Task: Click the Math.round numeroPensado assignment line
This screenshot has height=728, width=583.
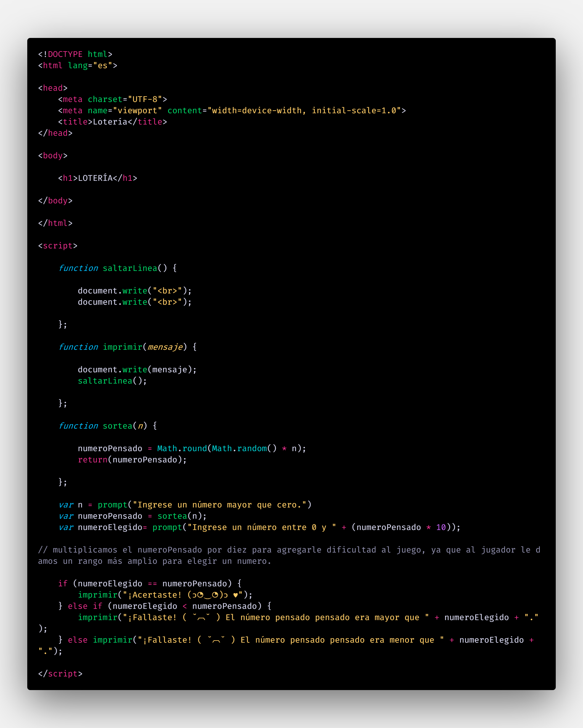Action: pos(192,448)
